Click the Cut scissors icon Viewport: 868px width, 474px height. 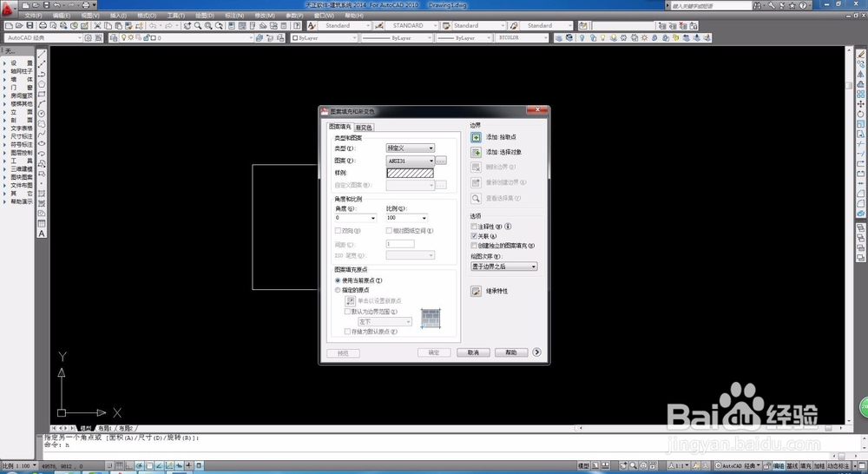point(97,25)
